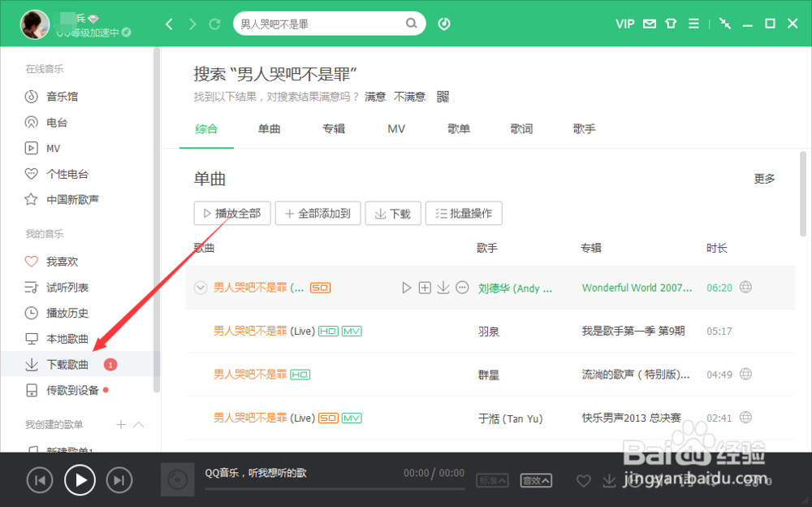Image resolution: width=812 pixels, height=507 pixels.
Task: Like current song with heart icon
Action: [584, 481]
